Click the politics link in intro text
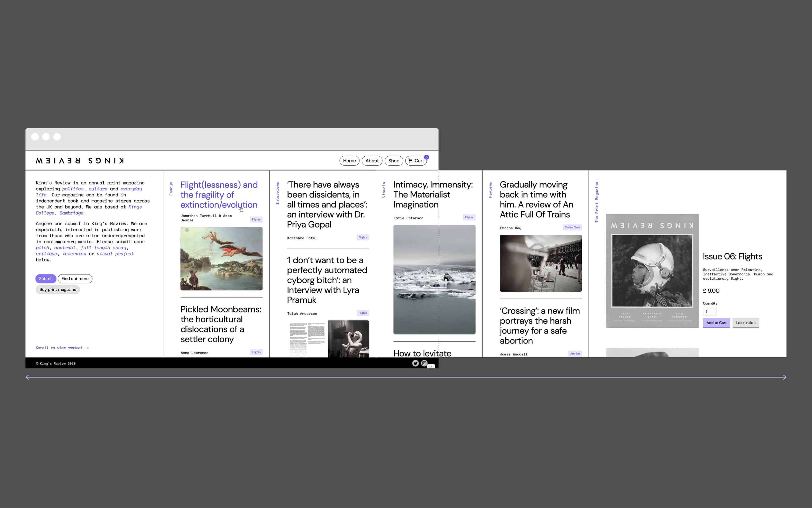Image resolution: width=812 pixels, height=508 pixels. [73, 189]
